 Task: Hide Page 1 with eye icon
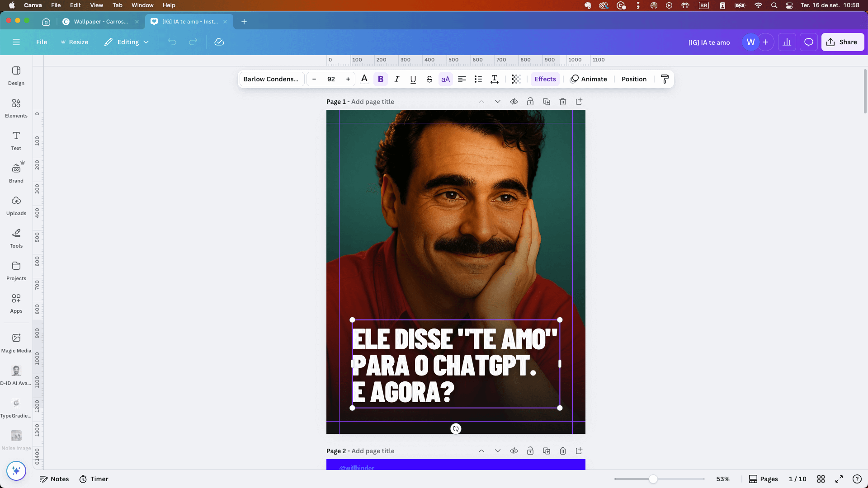514,102
